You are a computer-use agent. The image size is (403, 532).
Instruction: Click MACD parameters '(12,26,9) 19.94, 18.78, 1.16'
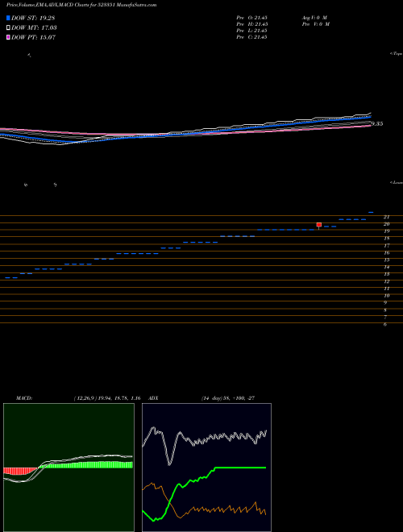click(107, 398)
